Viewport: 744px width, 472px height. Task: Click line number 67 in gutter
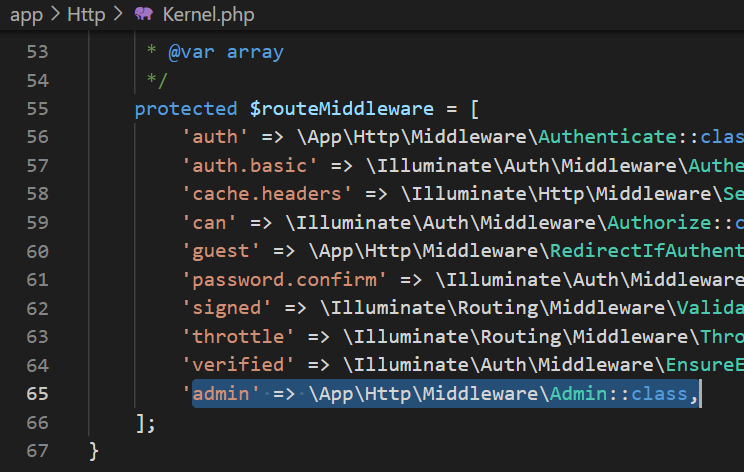tap(36, 451)
